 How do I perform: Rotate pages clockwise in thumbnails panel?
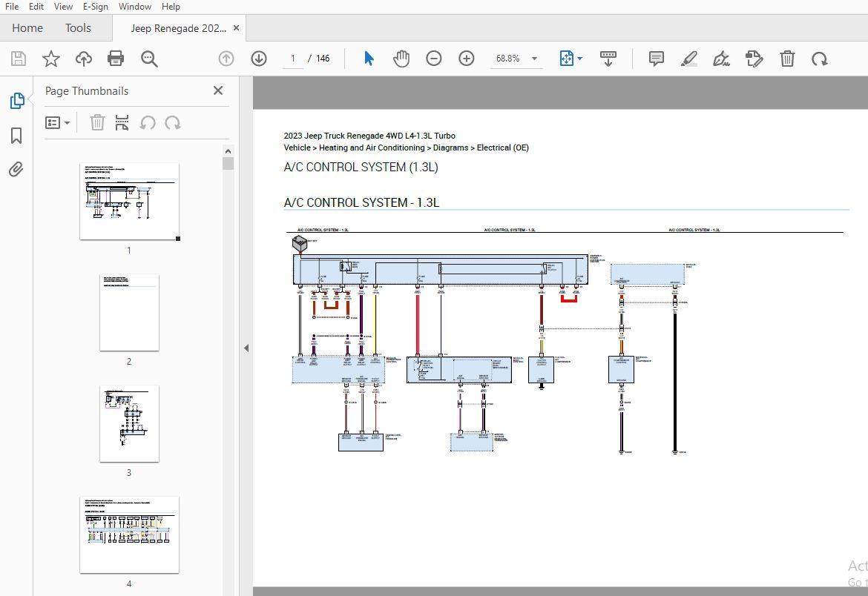(173, 122)
